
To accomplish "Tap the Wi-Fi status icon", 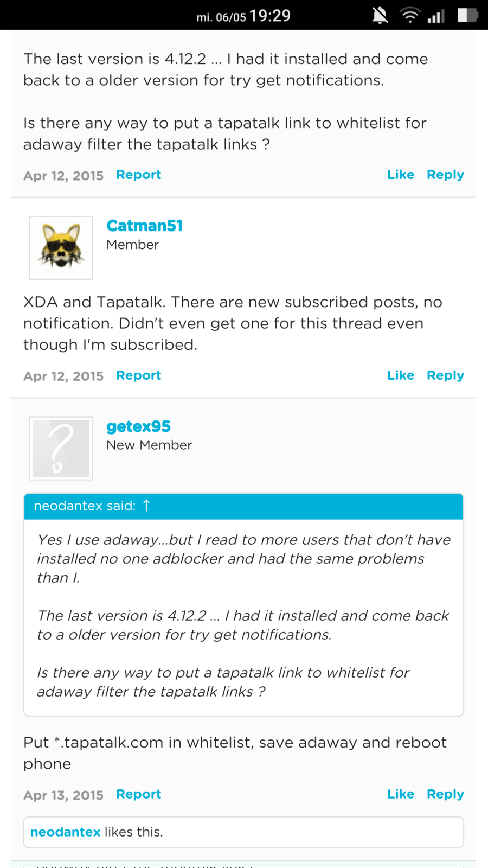I will [x=410, y=15].
